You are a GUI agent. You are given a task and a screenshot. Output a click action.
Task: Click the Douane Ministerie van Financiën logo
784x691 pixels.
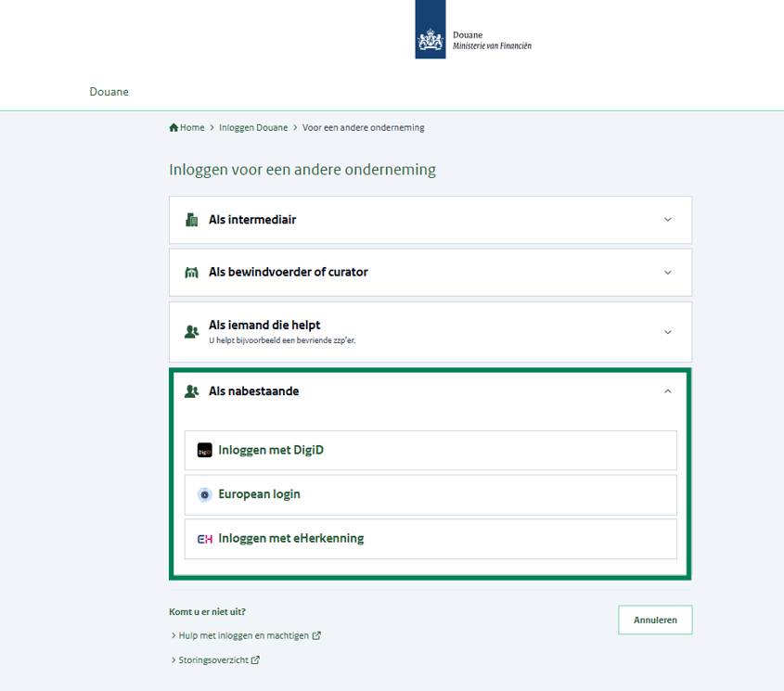point(473,30)
